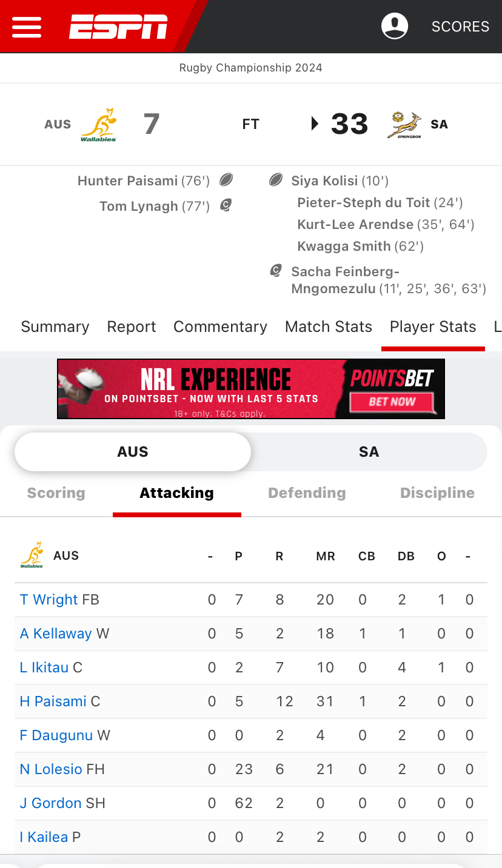Open the Commentary tab

tap(220, 327)
